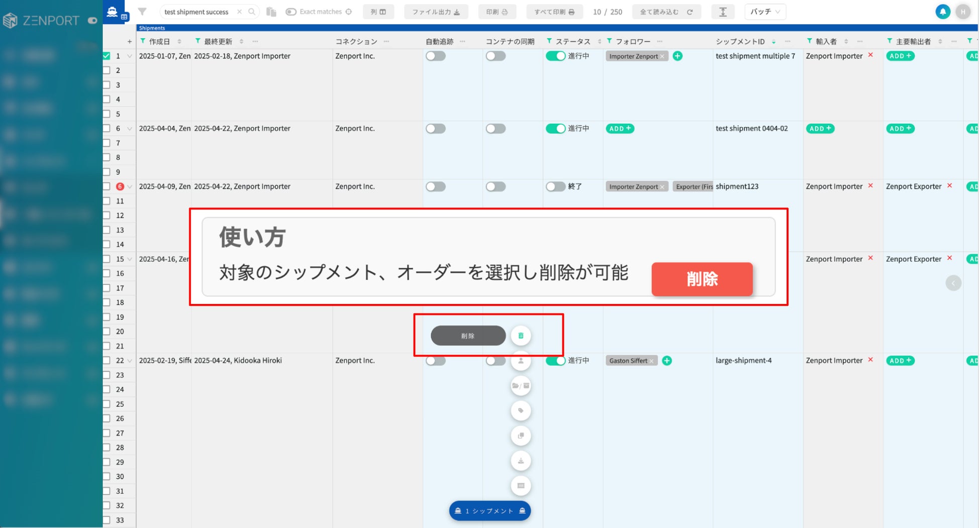The image size is (980, 528).
Task: Click the ファイル出力 export button
Action: point(436,12)
